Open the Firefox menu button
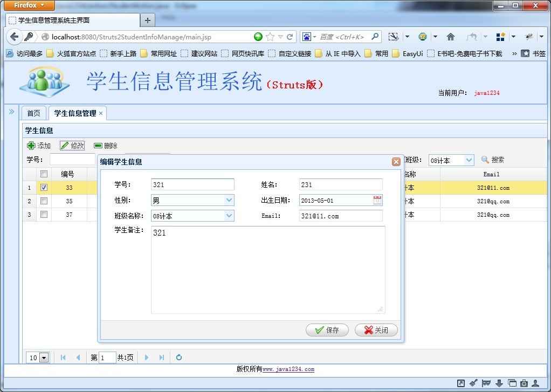551x392 pixels. tap(30, 5)
